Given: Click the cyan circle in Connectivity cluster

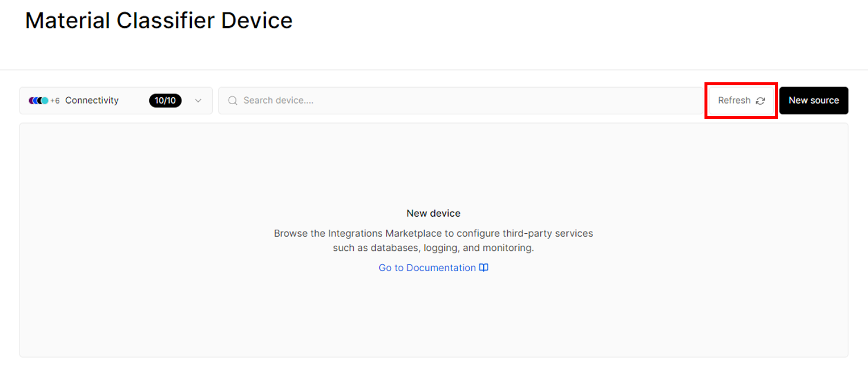Looking at the screenshot, I should pyautogui.click(x=44, y=101).
